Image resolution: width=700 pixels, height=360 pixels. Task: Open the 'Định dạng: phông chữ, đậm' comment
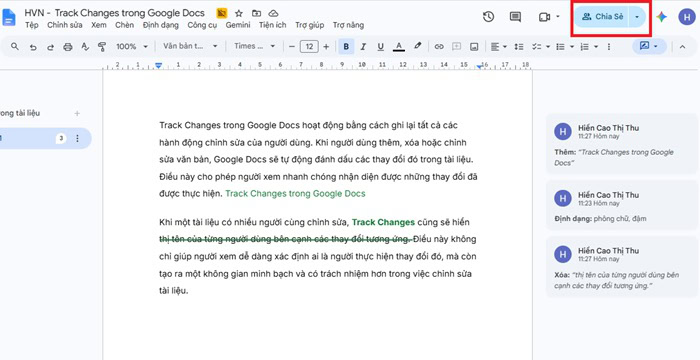(622, 205)
